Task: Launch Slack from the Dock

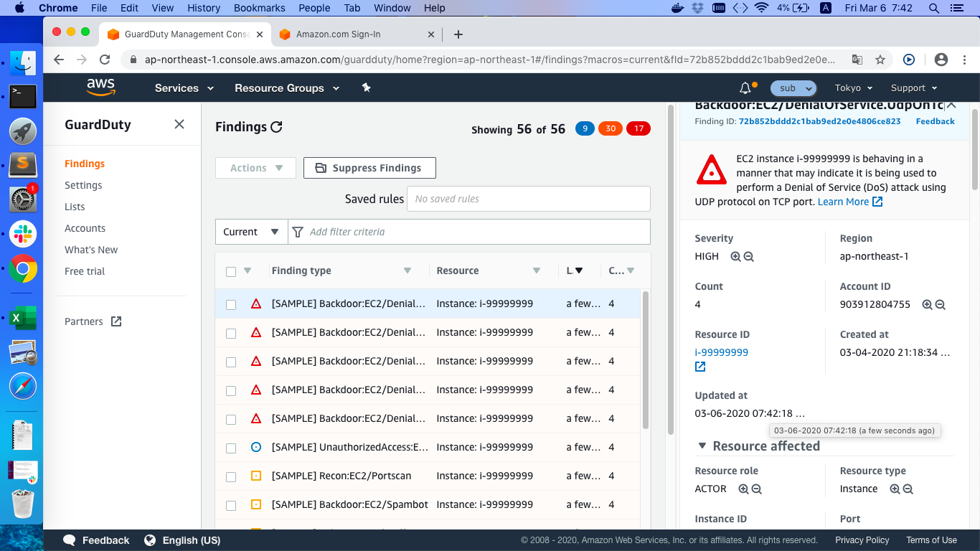Action: [x=23, y=234]
